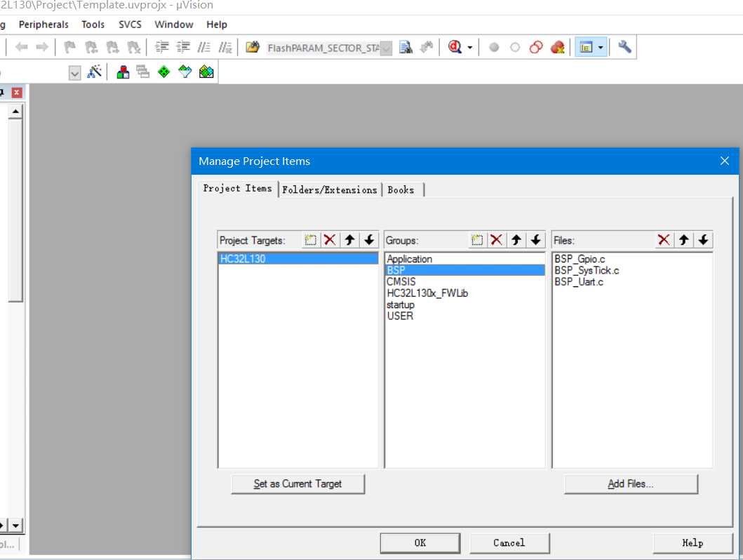The height and width of the screenshot is (560, 743).
Task: Click the Add Files... button
Action: pyautogui.click(x=631, y=484)
